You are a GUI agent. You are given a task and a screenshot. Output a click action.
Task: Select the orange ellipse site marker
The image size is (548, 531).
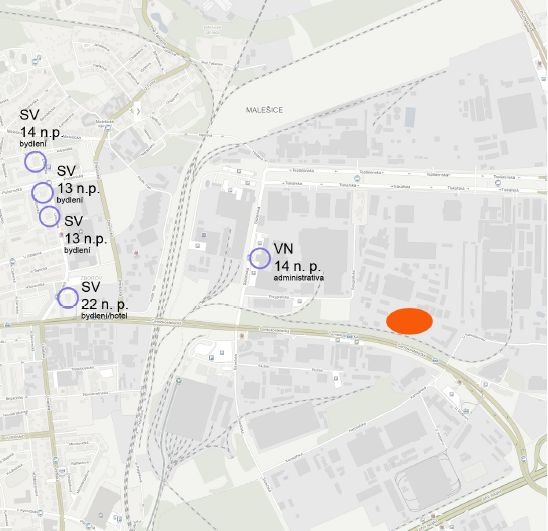(409, 321)
